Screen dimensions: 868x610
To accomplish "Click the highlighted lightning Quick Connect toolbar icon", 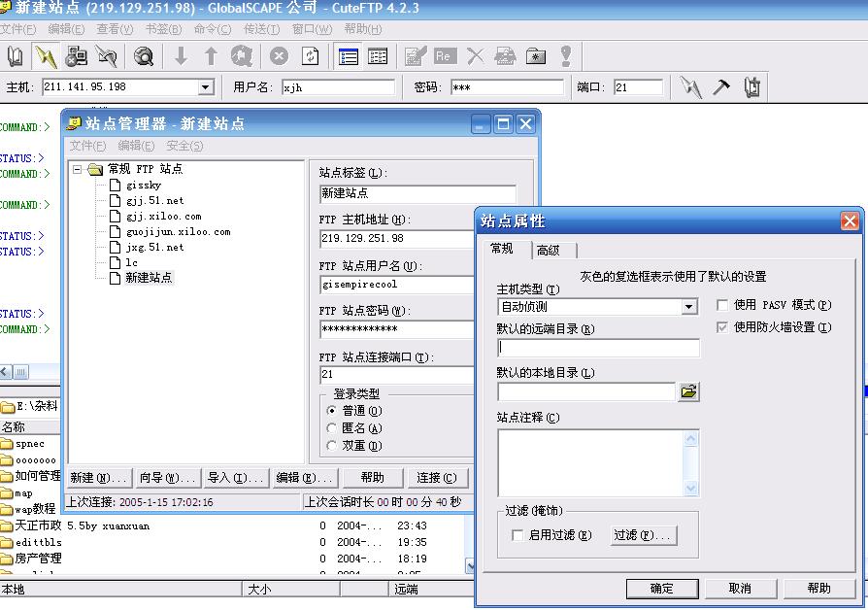I will pos(46,56).
